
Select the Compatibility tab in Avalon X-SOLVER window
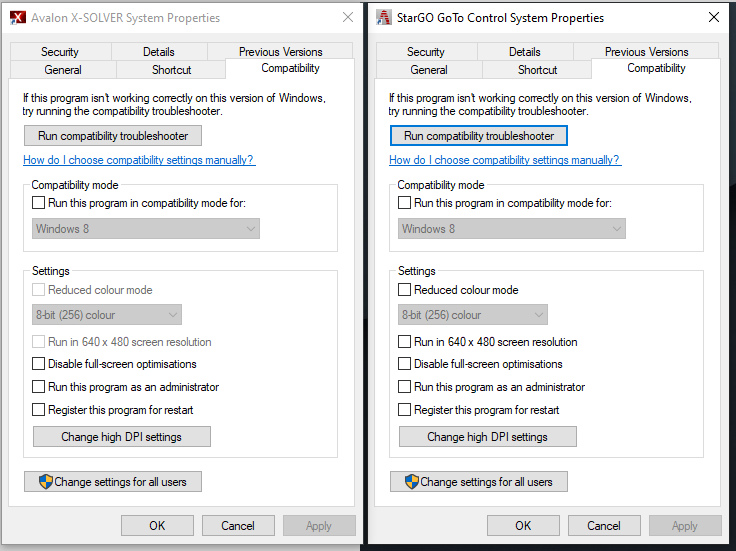tap(290, 68)
